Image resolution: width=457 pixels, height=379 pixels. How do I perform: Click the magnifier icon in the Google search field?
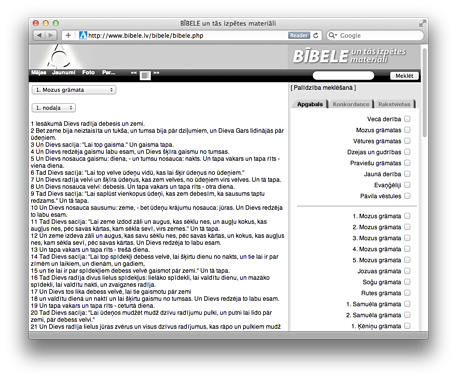(x=332, y=35)
